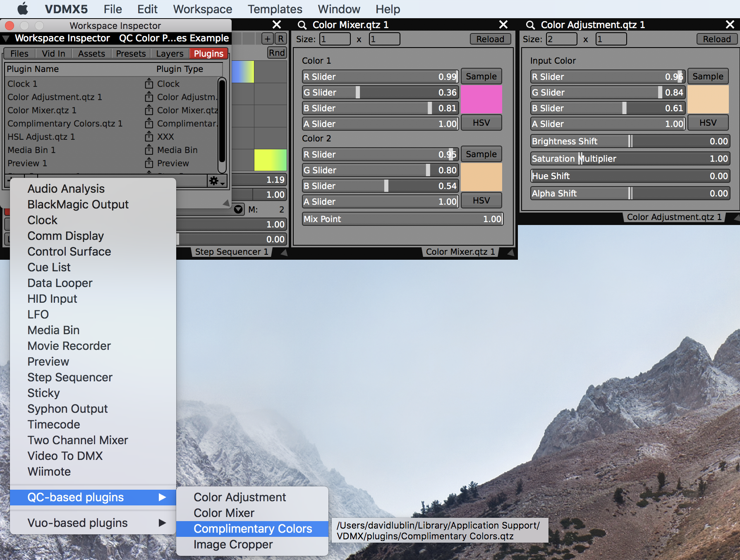Open the gear actions menu in the plugin list
740x560 pixels.
pos(217,181)
